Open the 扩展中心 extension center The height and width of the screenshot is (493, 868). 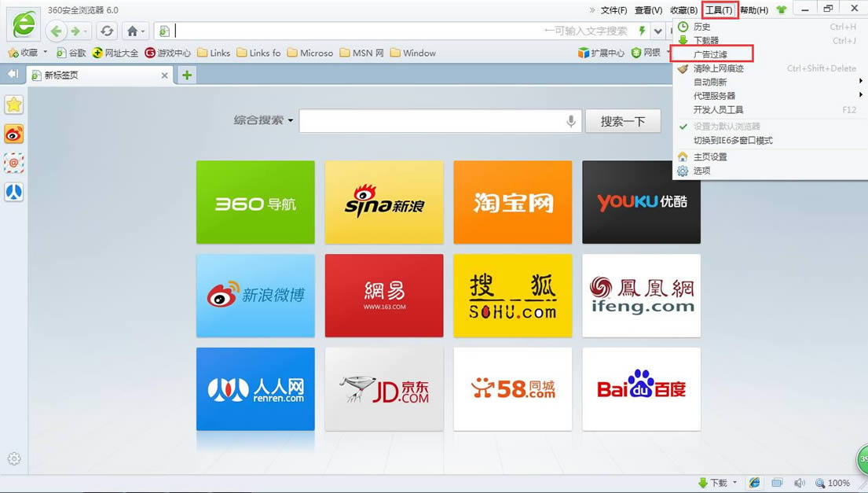601,53
